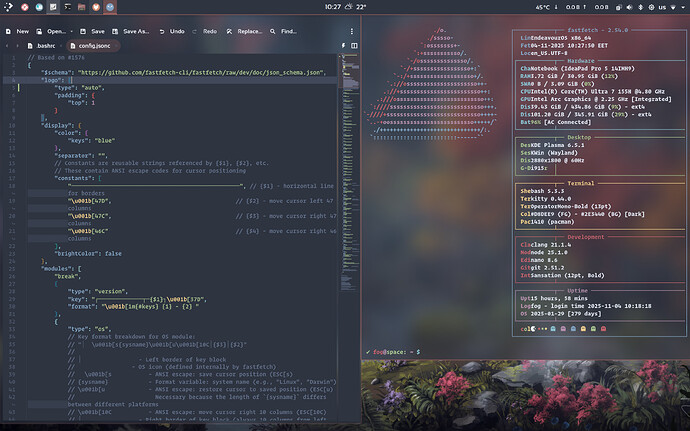Open the Find bar from the toolbar
The image size is (690, 431).
[283, 31]
